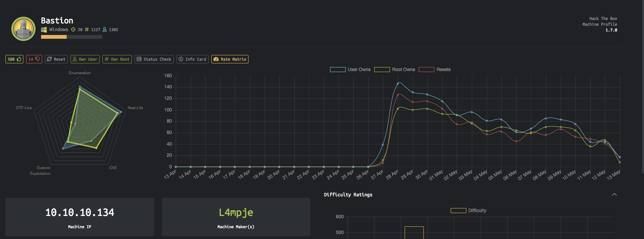
Task: Click the machine IP 10.10.10.134
Action: coord(80,212)
